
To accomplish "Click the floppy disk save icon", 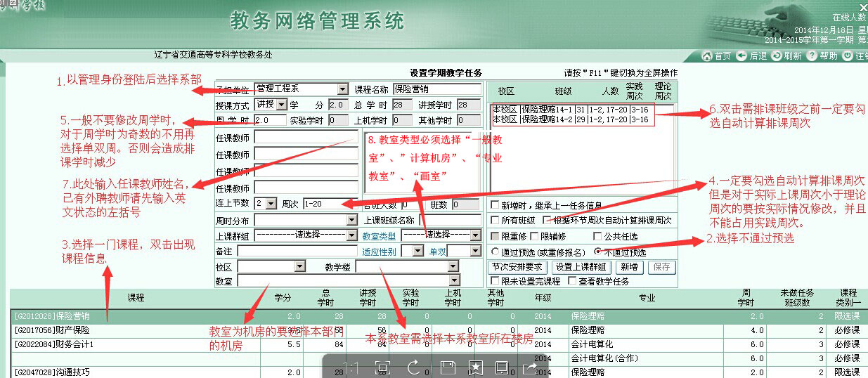I will pyautogui.click(x=447, y=367).
